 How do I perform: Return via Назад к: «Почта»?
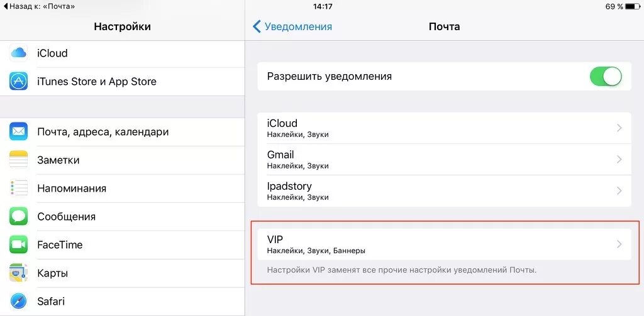click(40, 6)
